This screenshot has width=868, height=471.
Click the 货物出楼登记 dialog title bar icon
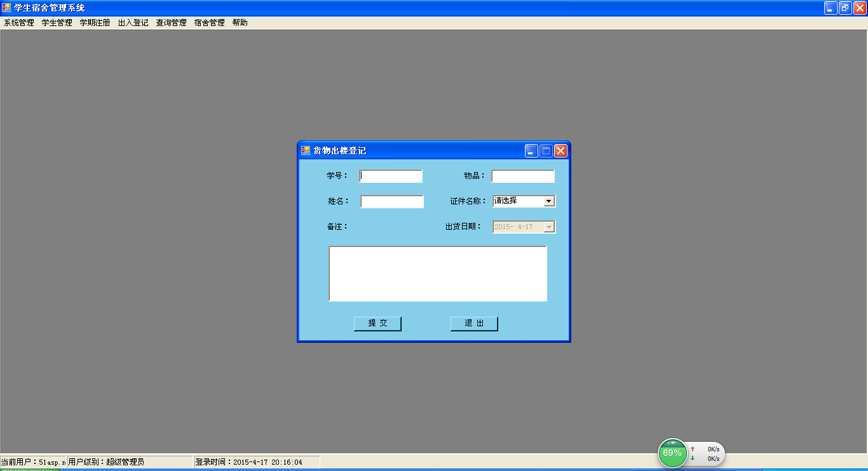point(306,150)
